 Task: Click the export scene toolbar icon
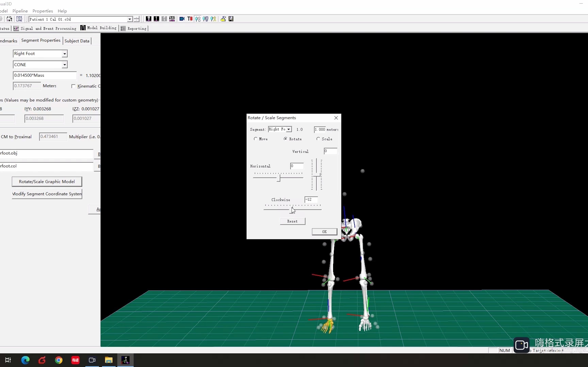[x=223, y=19]
